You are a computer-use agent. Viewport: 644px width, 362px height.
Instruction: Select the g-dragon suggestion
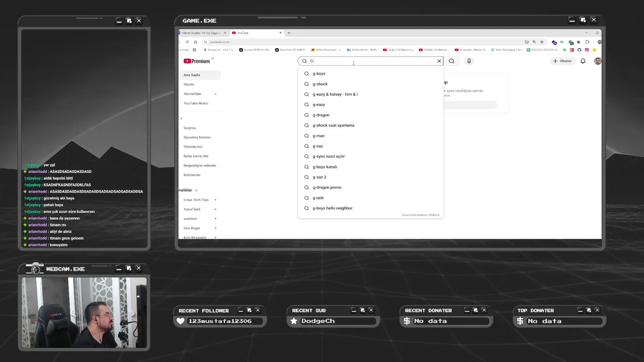(x=370, y=115)
